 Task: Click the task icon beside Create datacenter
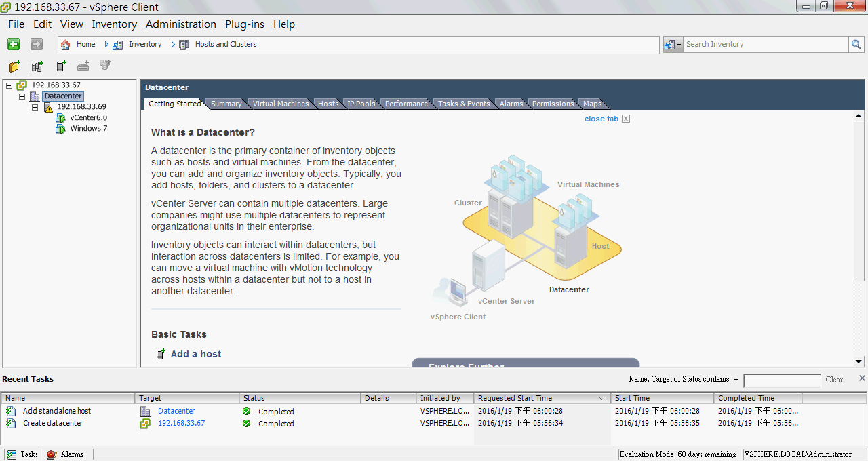10,423
